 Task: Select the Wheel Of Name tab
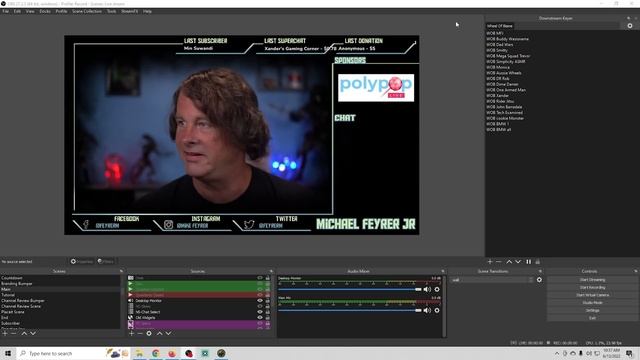pos(500,26)
